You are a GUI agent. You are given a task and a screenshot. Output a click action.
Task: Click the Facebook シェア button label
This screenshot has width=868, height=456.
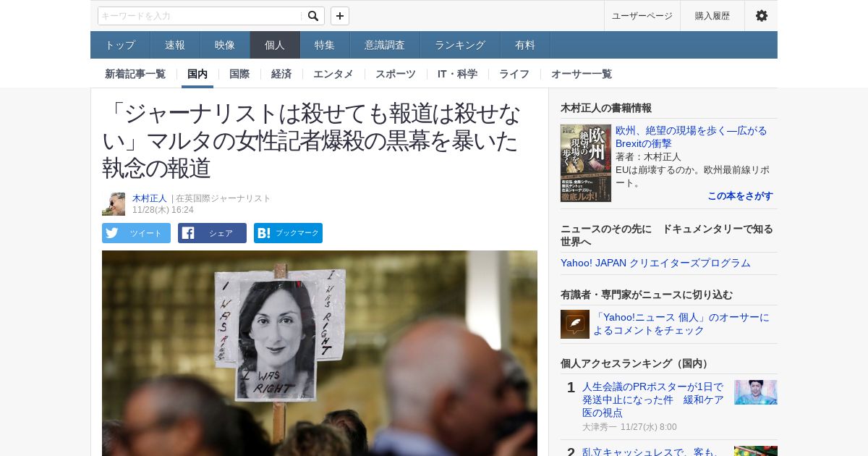[221, 233]
